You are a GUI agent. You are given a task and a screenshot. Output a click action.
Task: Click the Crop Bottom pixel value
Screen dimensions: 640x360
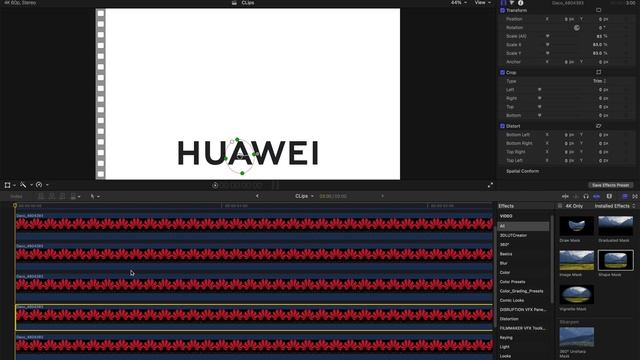click(x=603, y=116)
